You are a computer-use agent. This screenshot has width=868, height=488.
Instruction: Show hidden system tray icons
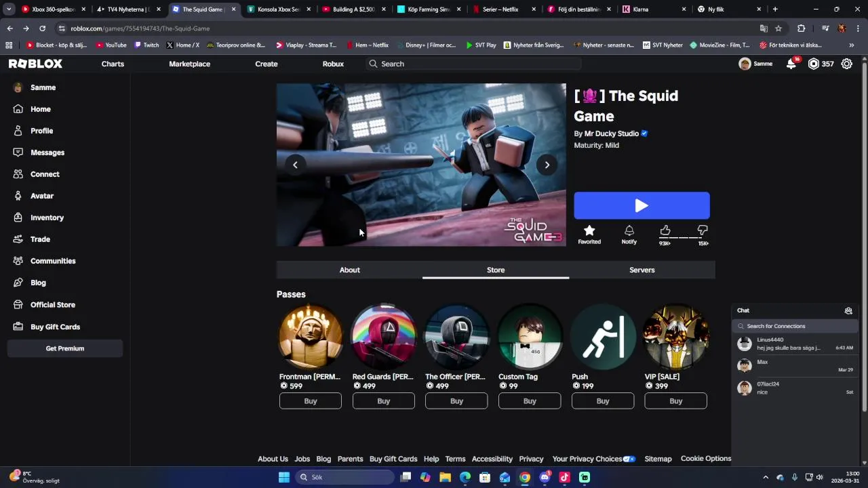click(766, 477)
